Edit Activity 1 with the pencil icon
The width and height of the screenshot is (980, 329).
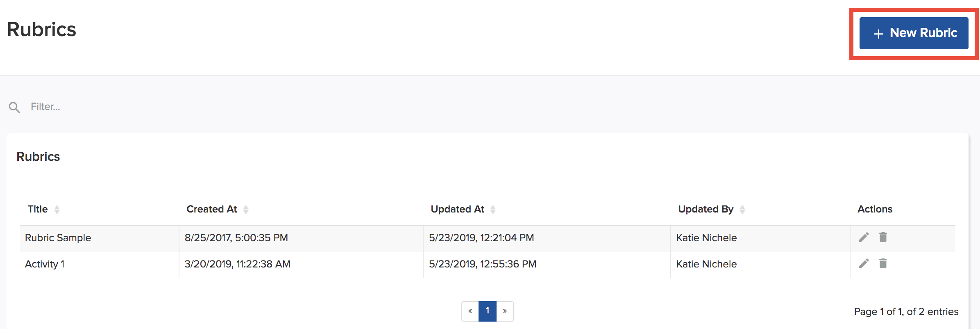tap(864, 264)
